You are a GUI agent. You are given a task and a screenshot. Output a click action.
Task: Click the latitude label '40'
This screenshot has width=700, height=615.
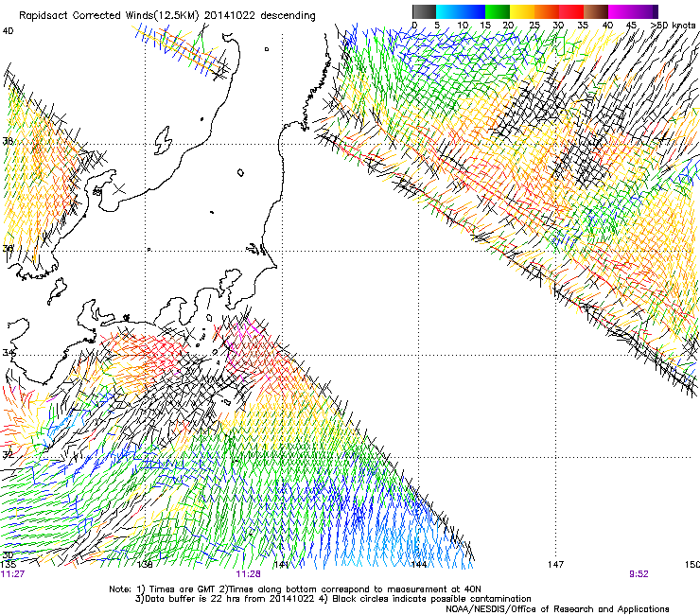8,31
